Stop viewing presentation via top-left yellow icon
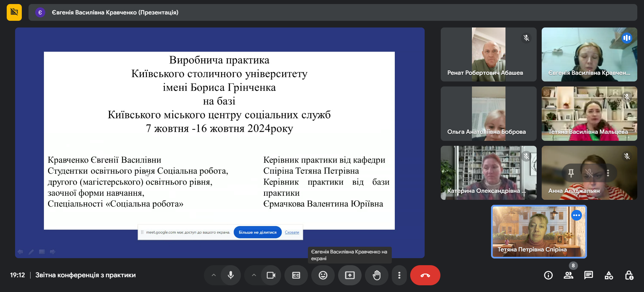This screenshot has height=292, width=644. (x=14, y=12)
